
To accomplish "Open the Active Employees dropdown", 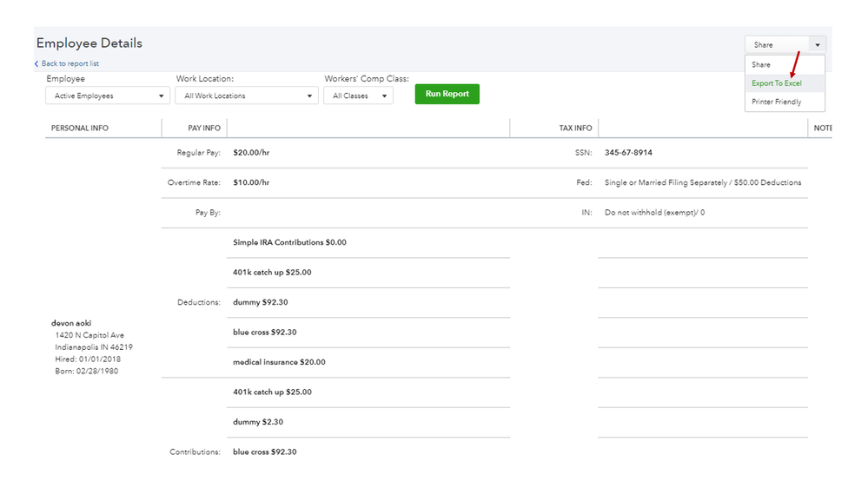I will tap(108, 96).
